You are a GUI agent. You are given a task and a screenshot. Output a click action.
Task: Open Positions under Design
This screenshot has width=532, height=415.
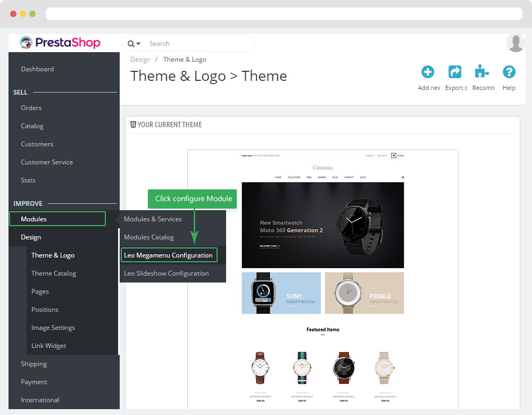[x=45, y=310]
